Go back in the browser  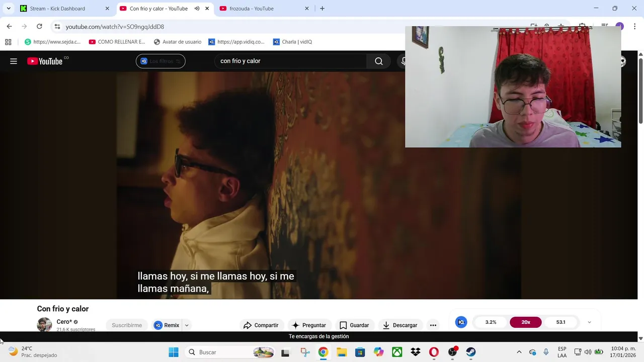pyautogui.click(x=9, y=26)
